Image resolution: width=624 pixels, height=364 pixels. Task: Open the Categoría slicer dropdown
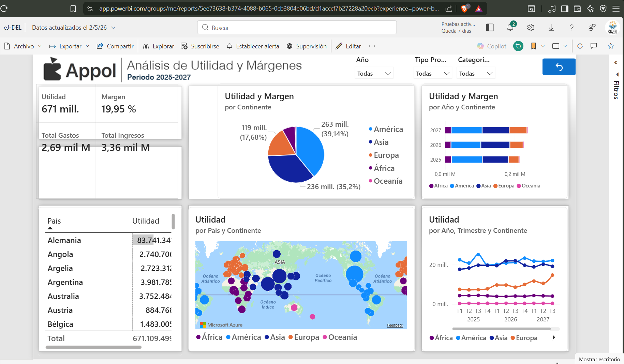coord(476,73)
